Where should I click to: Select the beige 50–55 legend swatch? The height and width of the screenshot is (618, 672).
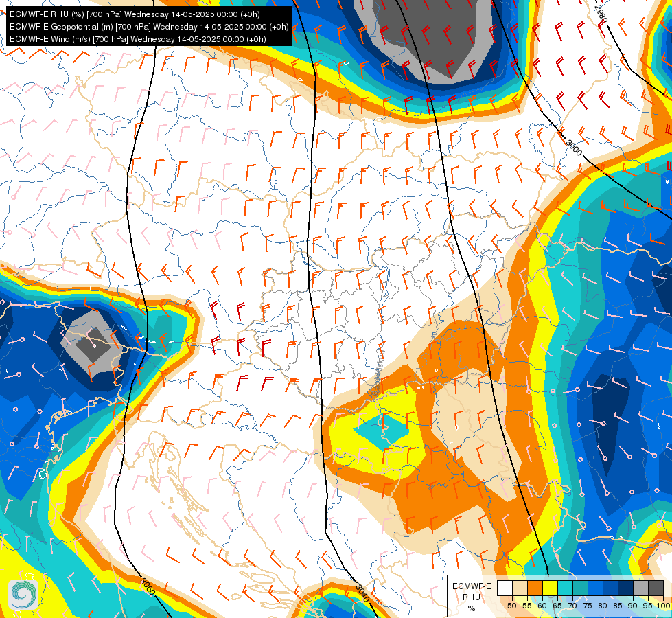tap(520, 588)
